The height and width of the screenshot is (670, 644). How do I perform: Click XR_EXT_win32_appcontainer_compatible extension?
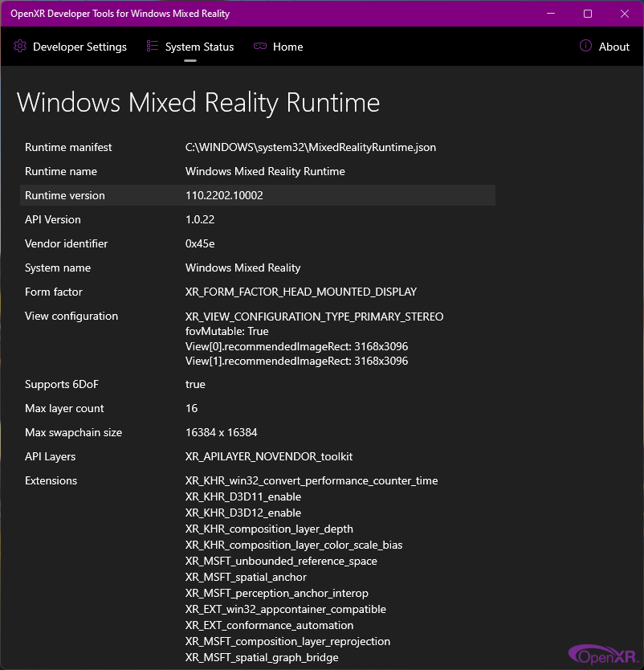tap(286, 610)
